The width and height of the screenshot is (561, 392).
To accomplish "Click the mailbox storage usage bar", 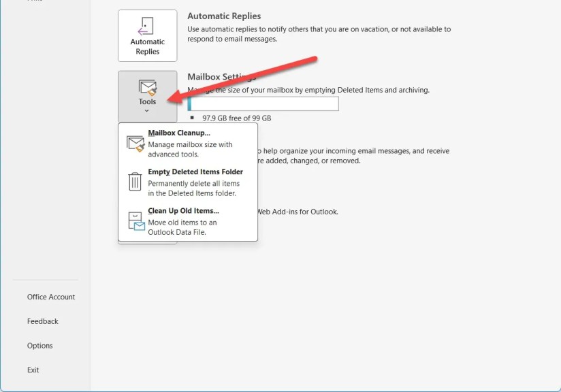I will [263, 103].
